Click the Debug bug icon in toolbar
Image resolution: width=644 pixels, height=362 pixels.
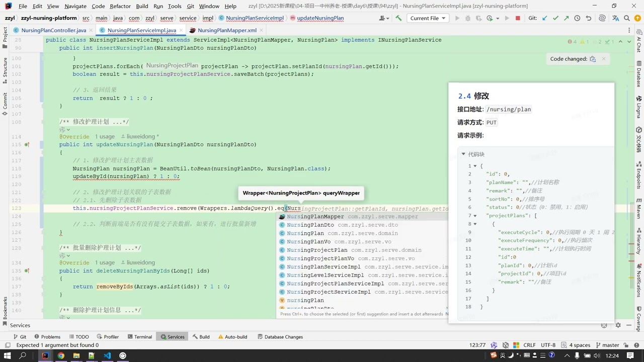tap(468, 18)
